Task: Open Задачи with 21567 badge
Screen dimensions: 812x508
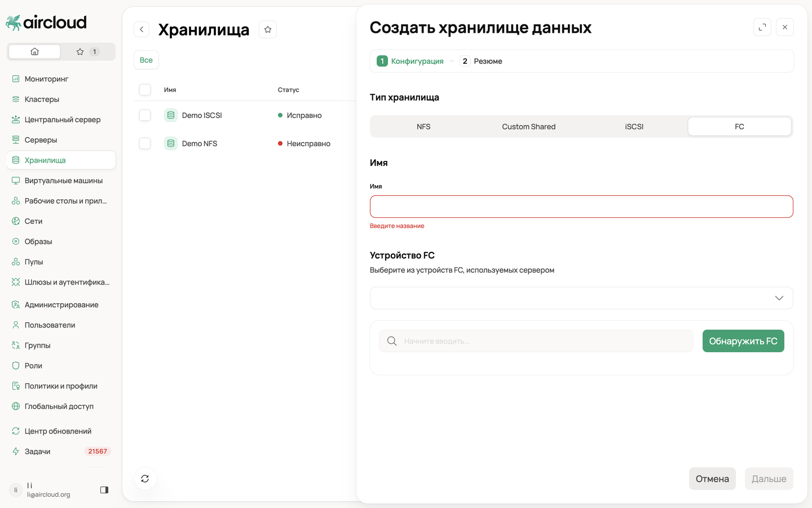Action: (61, 452)
